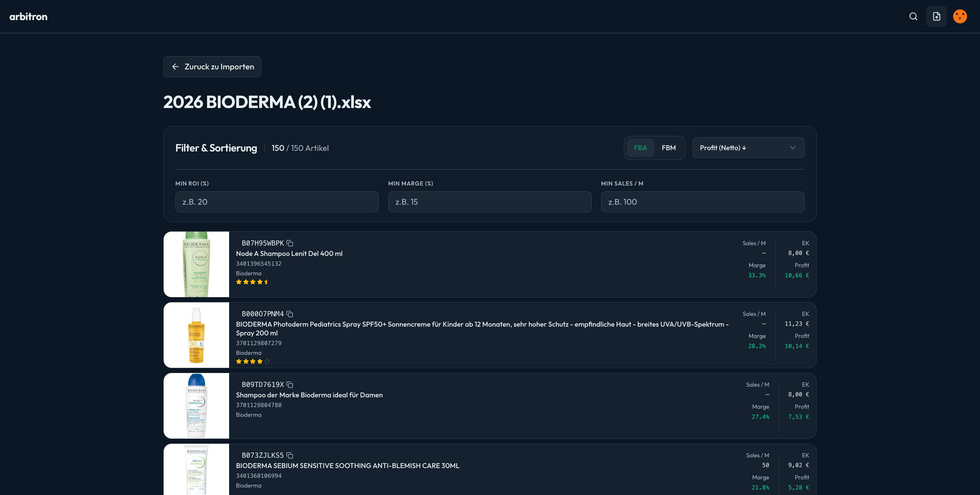Open search with the magnifier icon

pyautogui.click(x=913, y=16)
